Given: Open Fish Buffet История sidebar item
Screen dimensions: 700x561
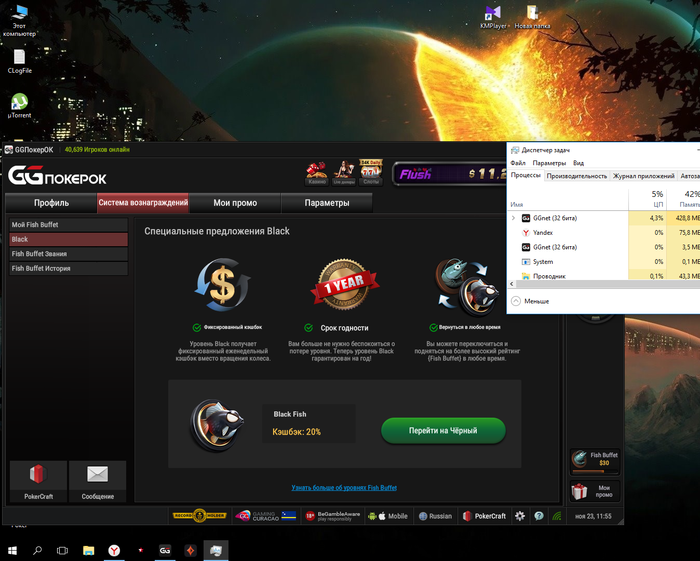Looking at the screenshot, I should point(69,268).
